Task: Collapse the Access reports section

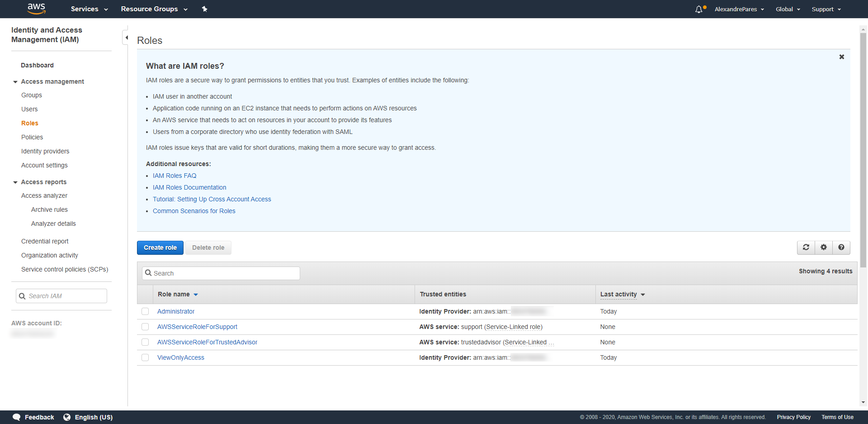Action: point(15,182)
